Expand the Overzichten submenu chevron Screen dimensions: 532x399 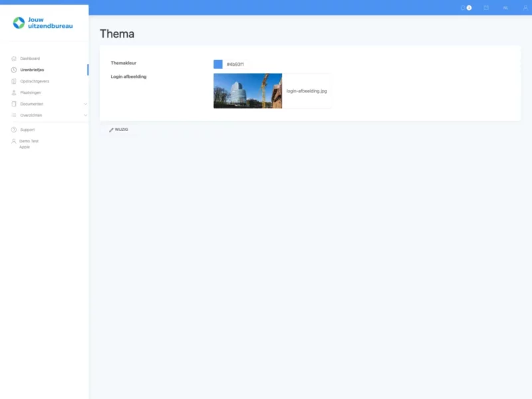pos(84,115)
